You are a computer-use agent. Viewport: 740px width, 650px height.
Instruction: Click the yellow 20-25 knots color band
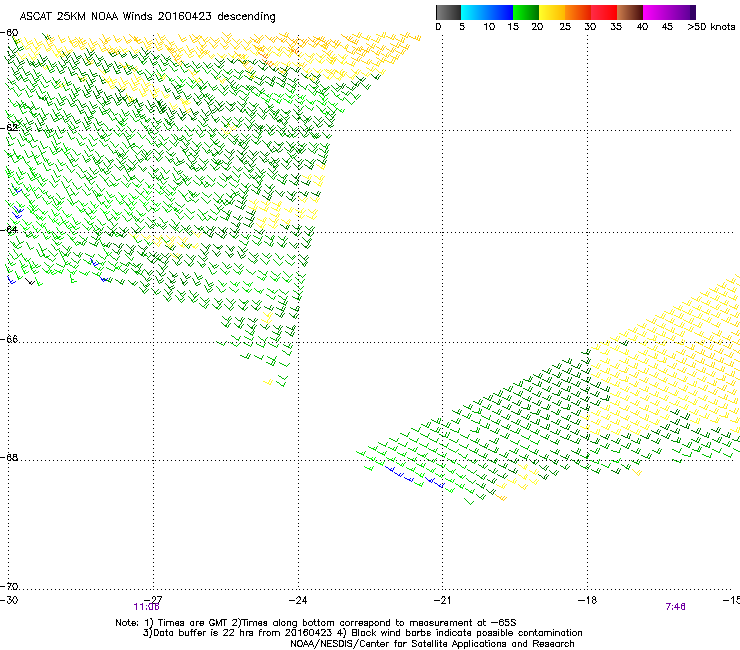click(552, 12)
